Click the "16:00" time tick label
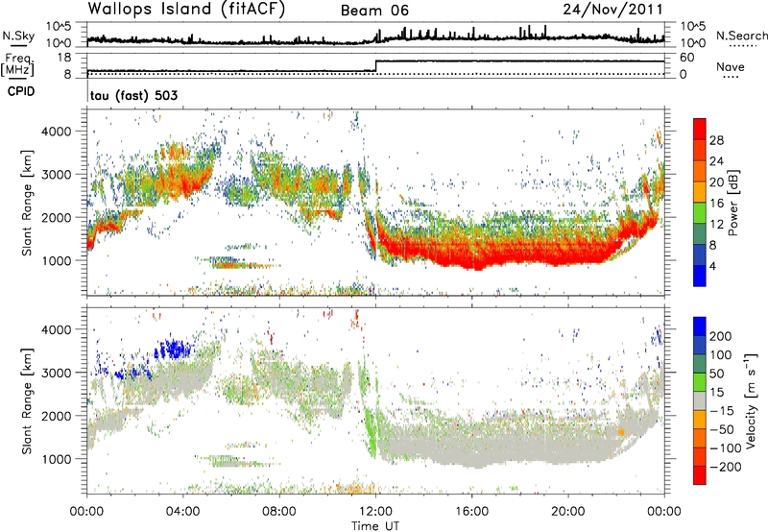This screenshot has height=532, width=768. click(471, 512)
